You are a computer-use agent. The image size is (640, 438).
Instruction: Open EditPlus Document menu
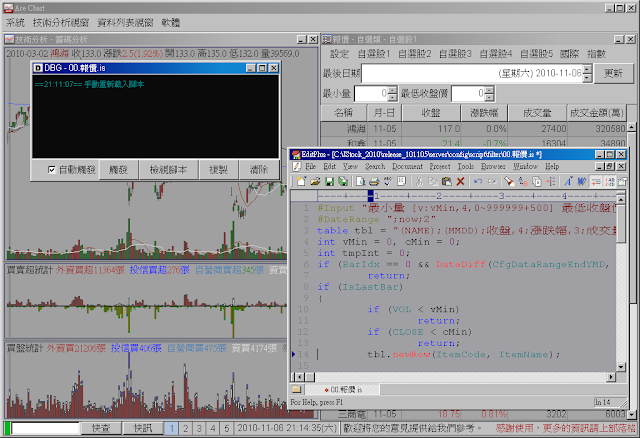click(x=407, y=166)
